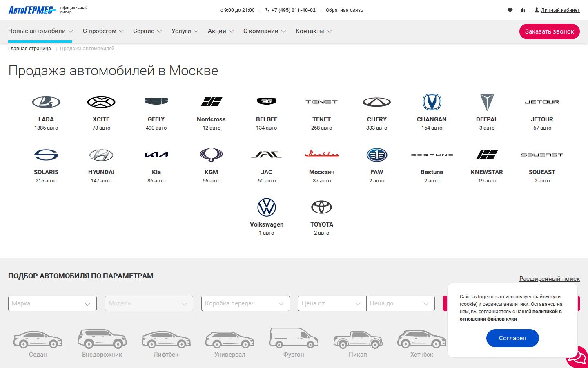Expand the Коробка передач selector

245,303
